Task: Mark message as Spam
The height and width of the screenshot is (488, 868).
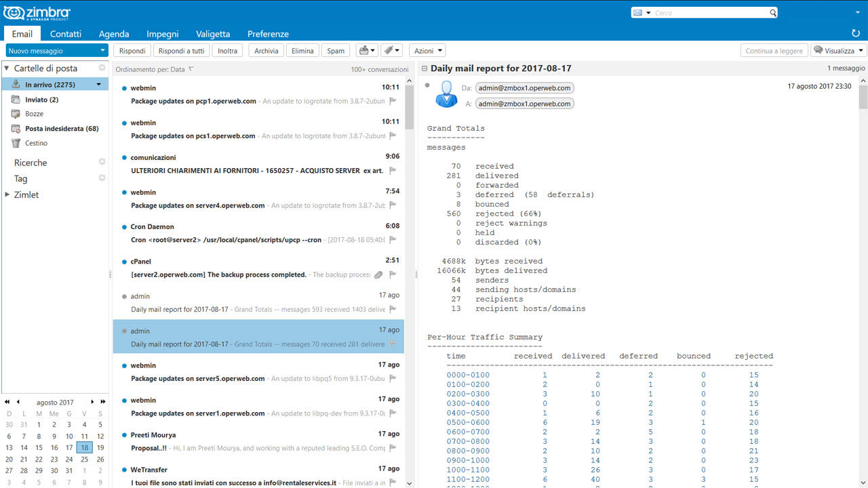Action: click(x=336, y=51)
